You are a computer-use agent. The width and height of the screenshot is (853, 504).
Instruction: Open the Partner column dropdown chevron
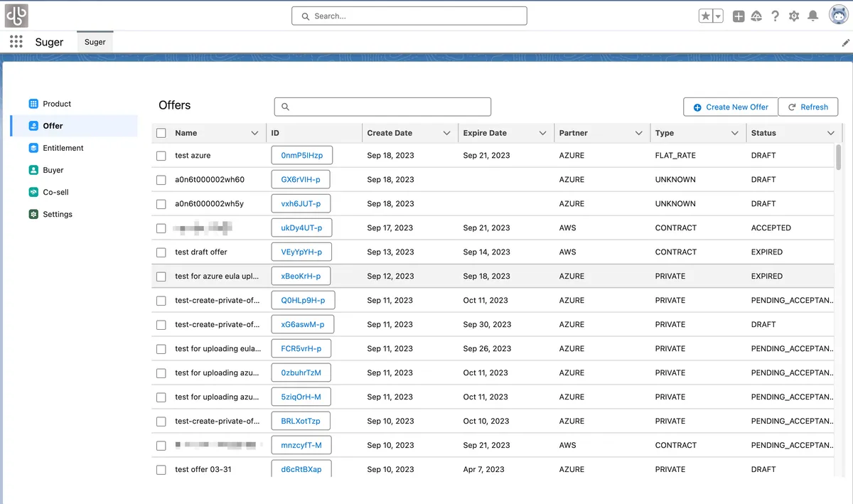[x=638, y=133]
